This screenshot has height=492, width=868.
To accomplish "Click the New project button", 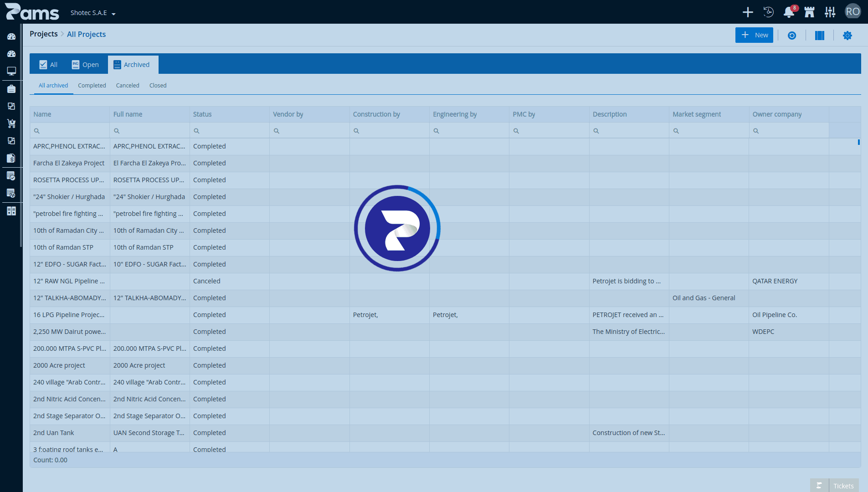I will click(754, 35).
